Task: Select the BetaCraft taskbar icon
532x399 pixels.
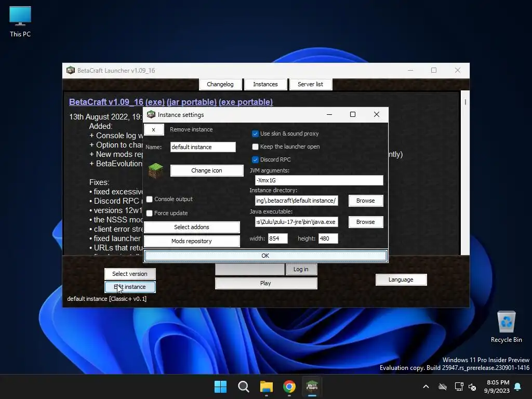Action: [x=312, y=387]
